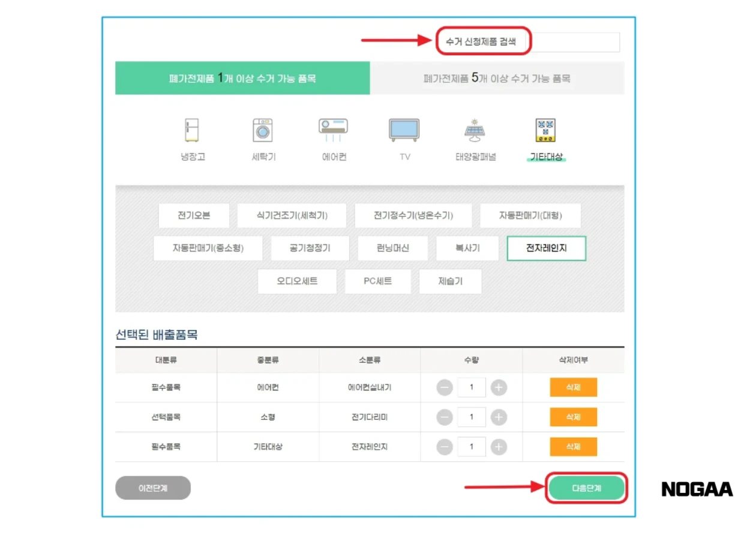Select the 공기청정기 item option
This screenshot has height=535, width=756.
tap(310, 248)
